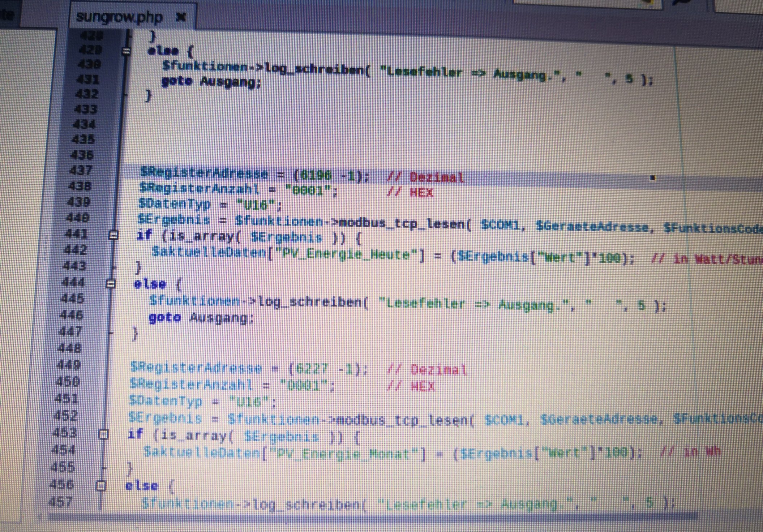This screenshot has height=532, width=763.
Task: Click the value 6196 in line 437
Action: (316, 176)
